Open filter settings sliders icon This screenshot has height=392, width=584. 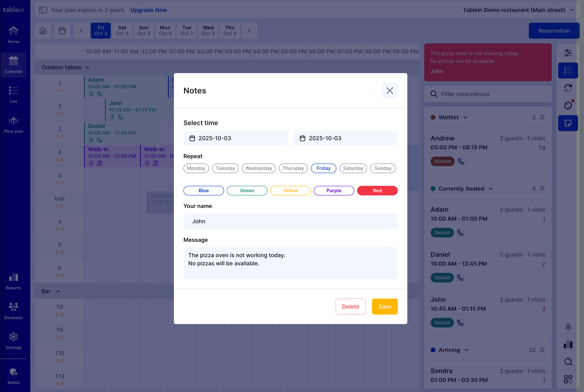[568, 53]
